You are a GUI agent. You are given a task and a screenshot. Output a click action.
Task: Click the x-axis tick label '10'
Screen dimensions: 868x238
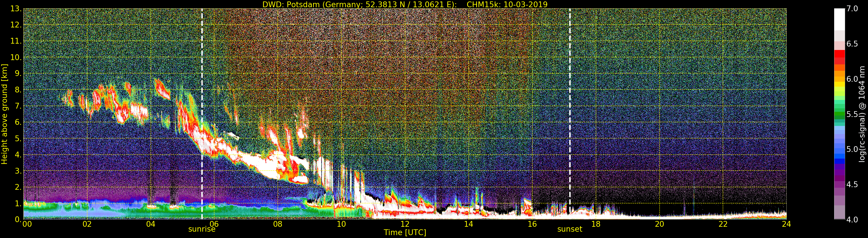coord(341,224)
